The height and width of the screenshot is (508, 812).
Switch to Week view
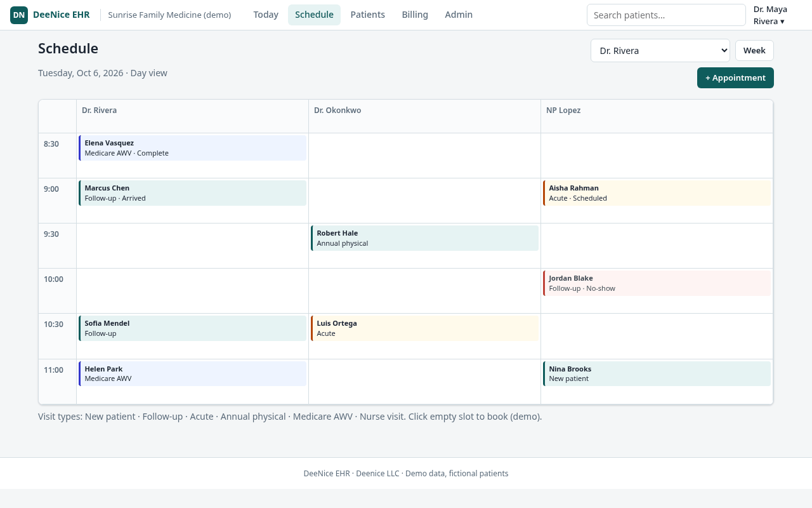(x=754, y=51)
